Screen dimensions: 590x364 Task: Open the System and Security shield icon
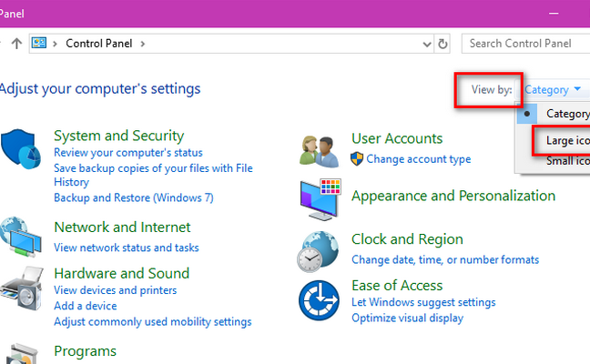coord(20,149)
